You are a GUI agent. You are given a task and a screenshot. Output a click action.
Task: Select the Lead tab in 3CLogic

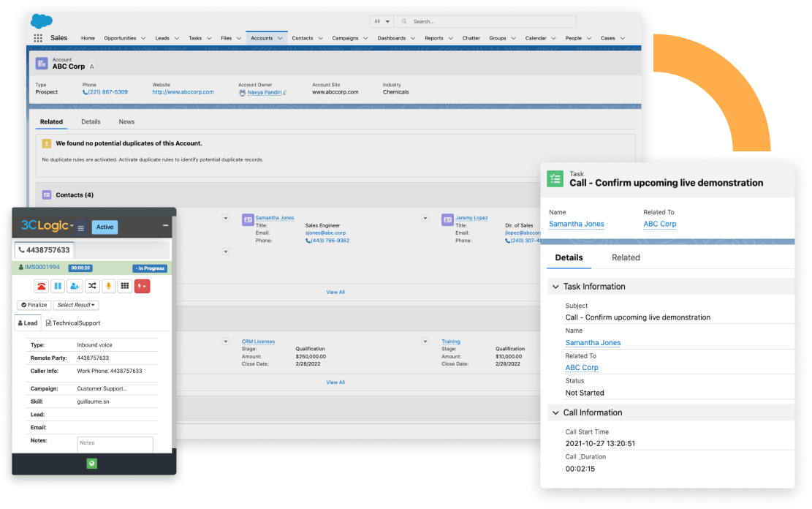[28, 323]
